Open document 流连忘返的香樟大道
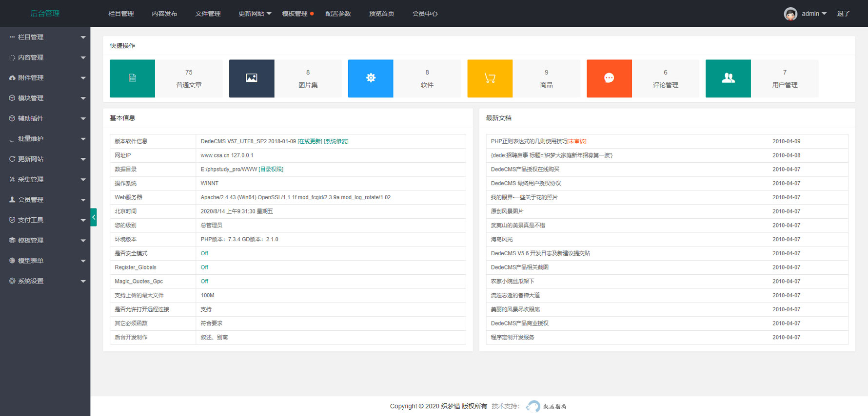 pos(515,296)
